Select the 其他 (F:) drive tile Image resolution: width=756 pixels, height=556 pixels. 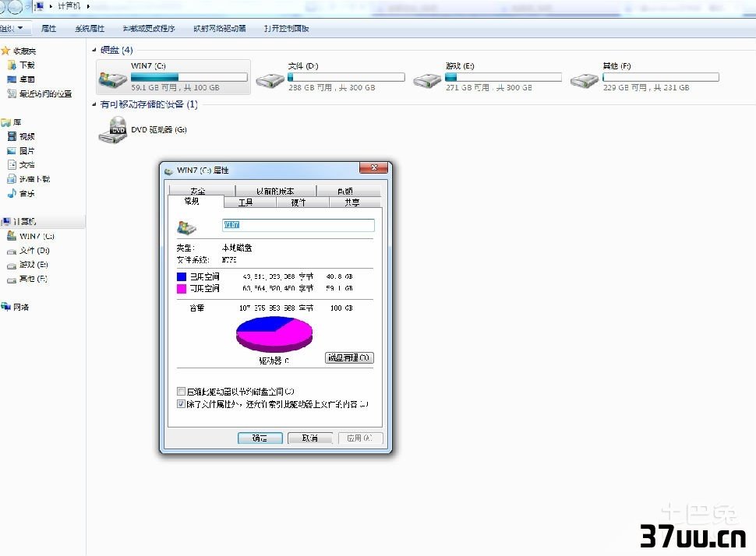645,76
